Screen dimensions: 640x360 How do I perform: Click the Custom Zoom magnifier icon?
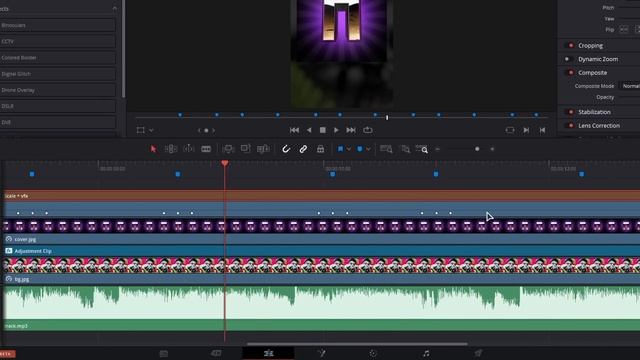pos(422,149)
